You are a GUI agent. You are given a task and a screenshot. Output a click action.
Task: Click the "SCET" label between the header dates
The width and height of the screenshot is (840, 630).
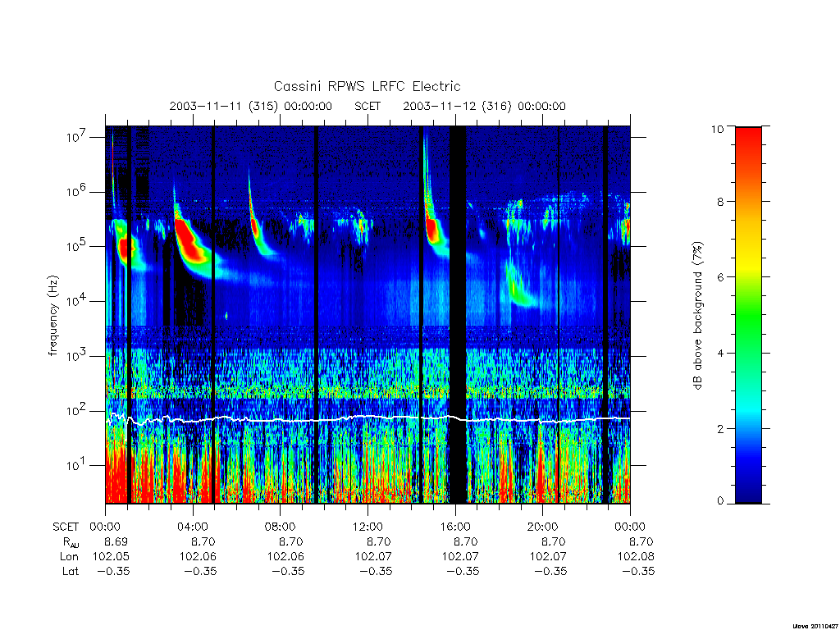tap(367, 106)
